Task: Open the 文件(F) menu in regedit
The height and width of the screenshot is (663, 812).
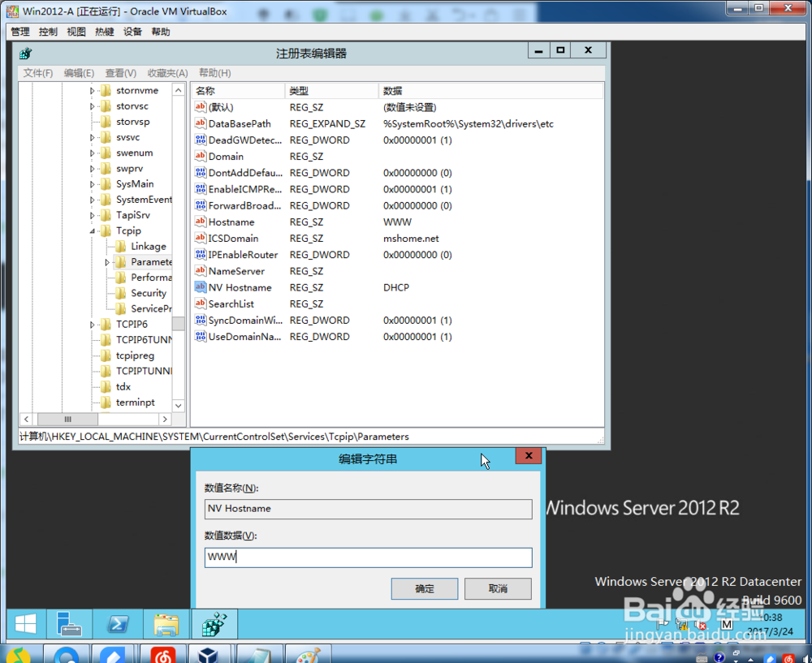Action: coord(38,73)
